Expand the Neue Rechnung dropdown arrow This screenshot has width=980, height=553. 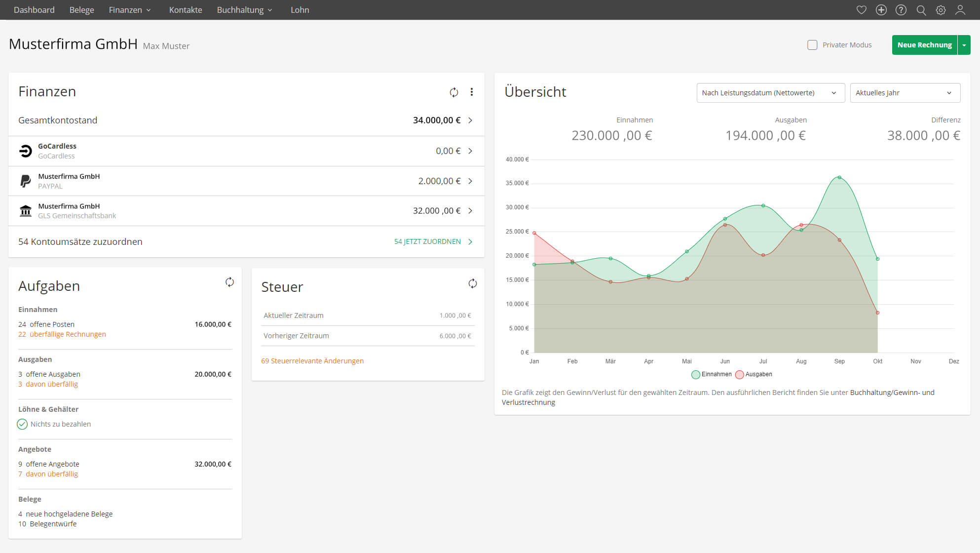[964, 45]
